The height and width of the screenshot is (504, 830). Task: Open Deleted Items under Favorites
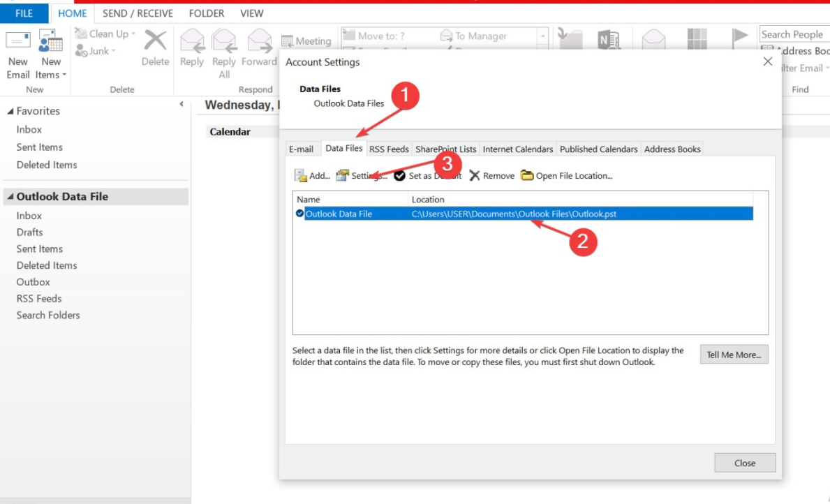click(47, 165)
